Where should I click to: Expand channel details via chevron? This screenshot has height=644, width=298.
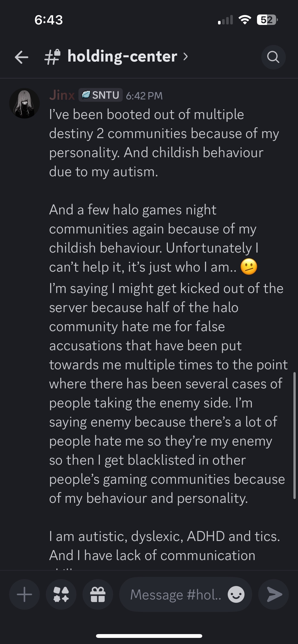click(186, 56)
